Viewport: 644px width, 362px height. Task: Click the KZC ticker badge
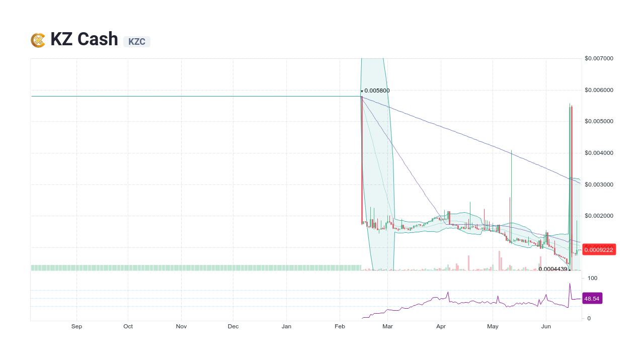pyautogui.click(x=137, y=42)
